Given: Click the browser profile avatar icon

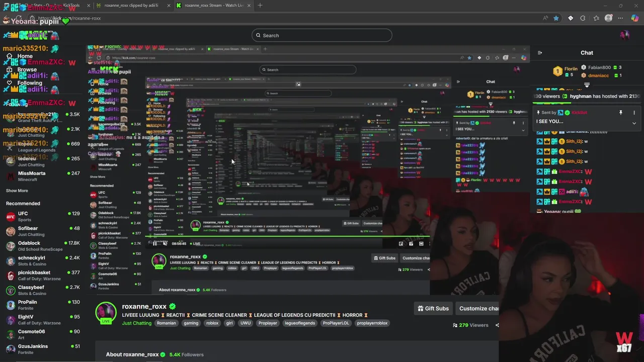Looking at the screenshot, I should tap(609, 18).
